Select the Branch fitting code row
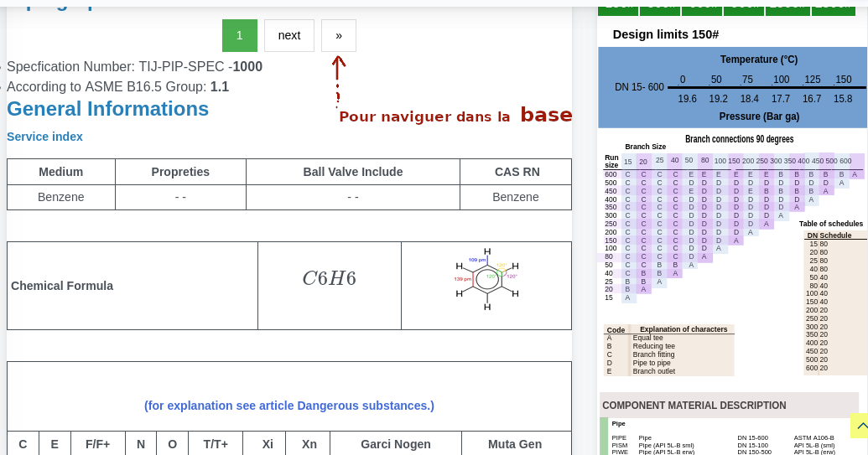Viewport: 868px width, 455px height. [669, 354]
